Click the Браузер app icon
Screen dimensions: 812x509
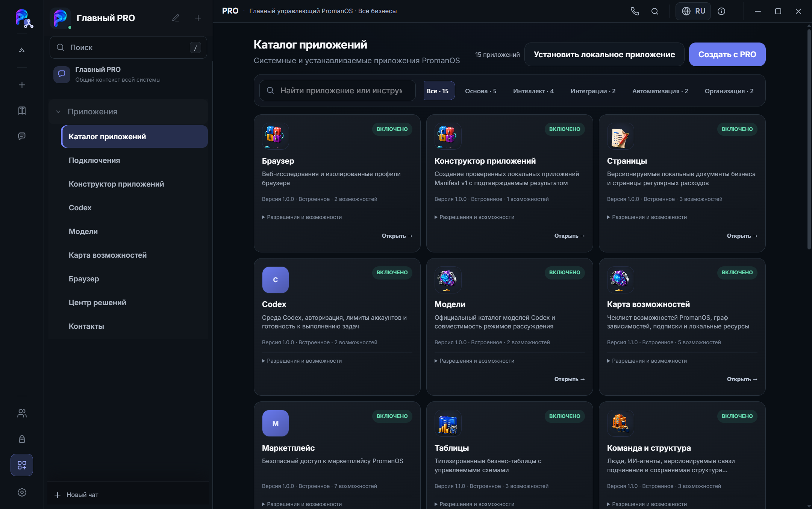coord(275,136)
